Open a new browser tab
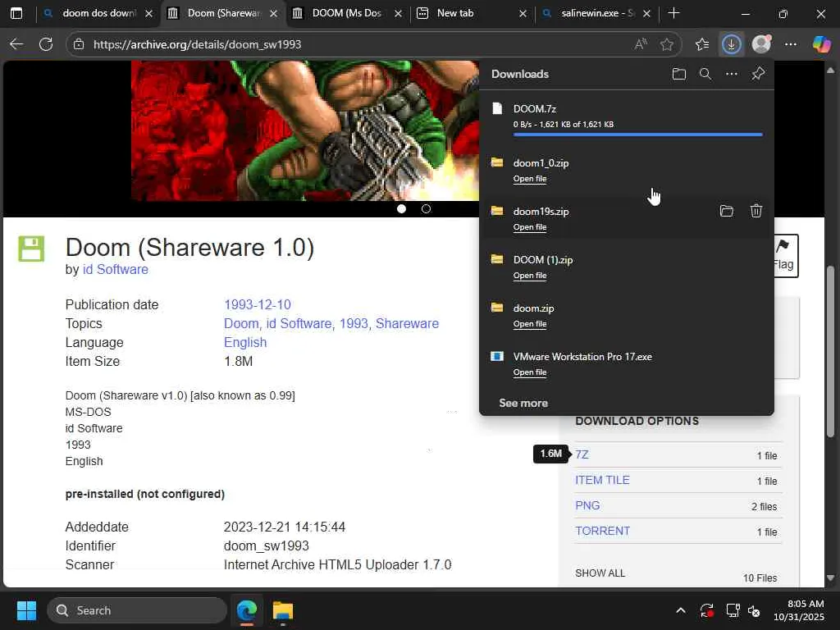The image size is (840, 630). pos(674,13)
